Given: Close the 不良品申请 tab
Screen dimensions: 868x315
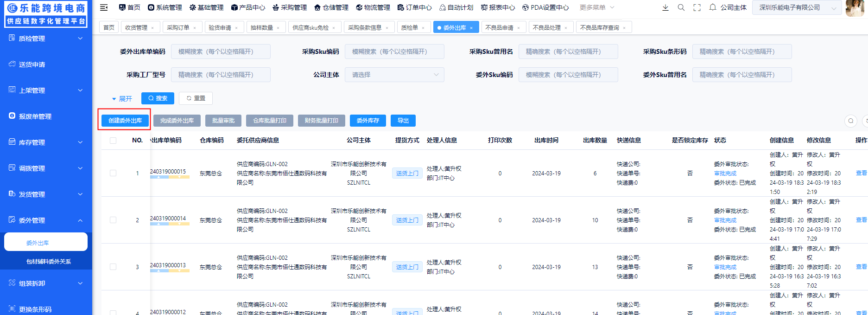Looking at the screenshot, I should pyautogui.click(x=519, y=28).
